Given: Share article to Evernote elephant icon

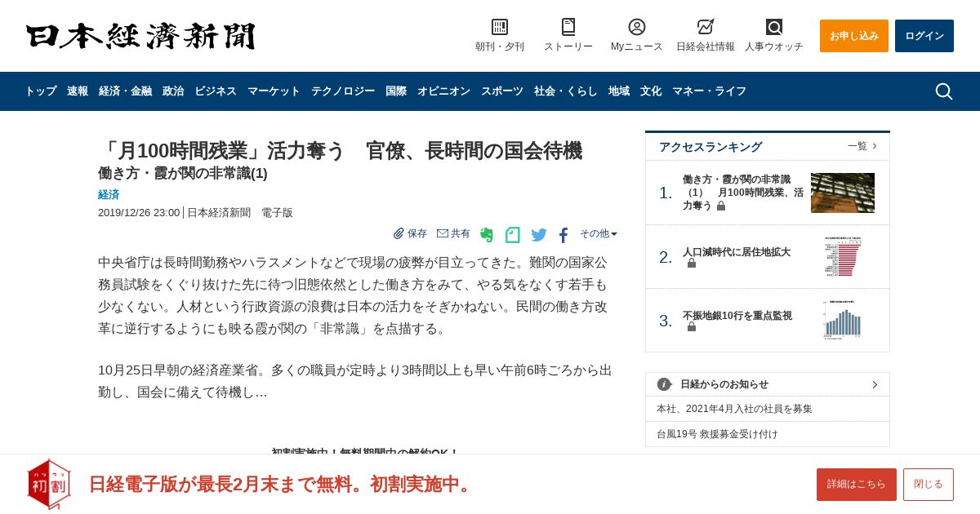Looking at the screenshot, I should (487, 235).
